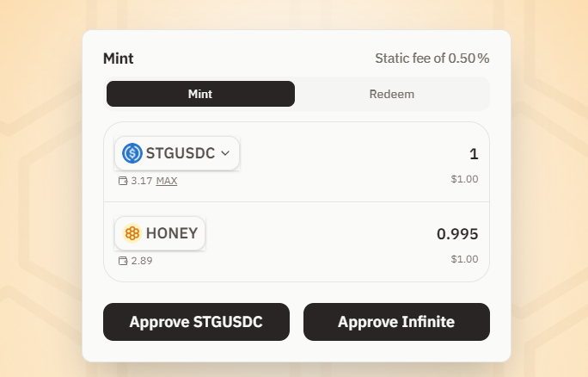Viewport: 588px width, 377px height.
Task: Click the Static fee of 0.50% text
Action: point(432,59)
